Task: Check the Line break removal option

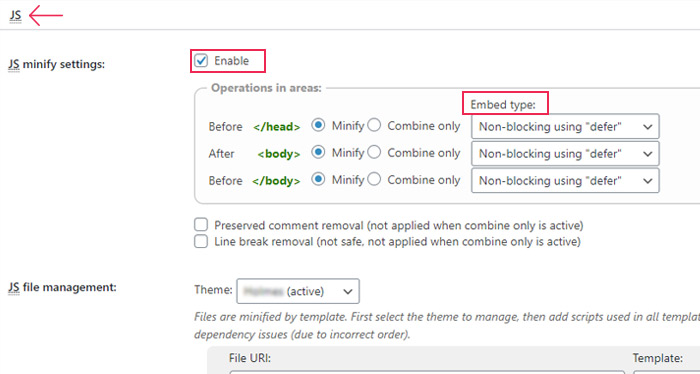Action: pos(201,241)
